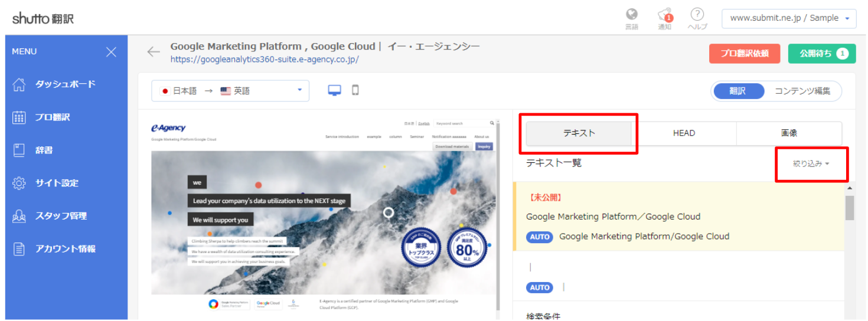Open ダッシュボード menu item
The width and height of the screenshot is (868, 321).
(65, 84)
